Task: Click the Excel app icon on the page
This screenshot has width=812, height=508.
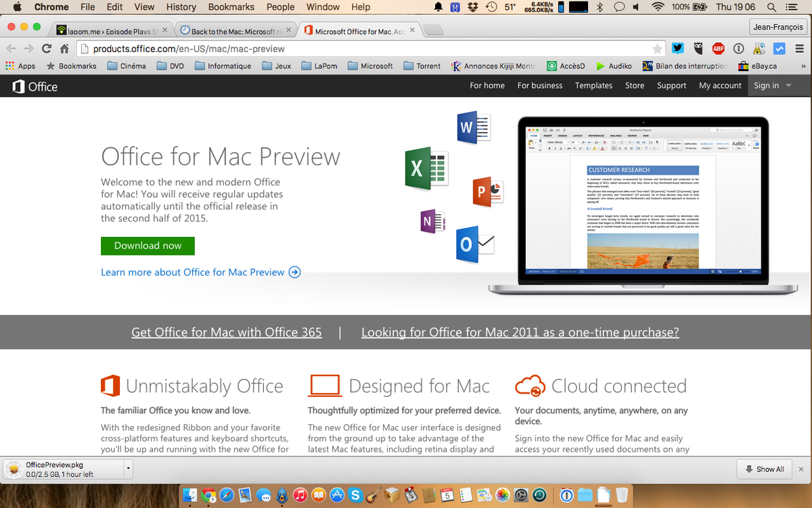Action: [426, 169]
